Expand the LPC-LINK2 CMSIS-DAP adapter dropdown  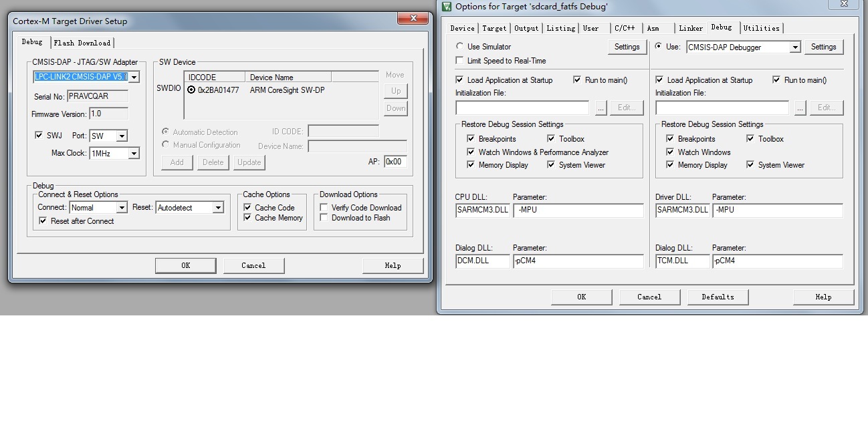point(134,77)
